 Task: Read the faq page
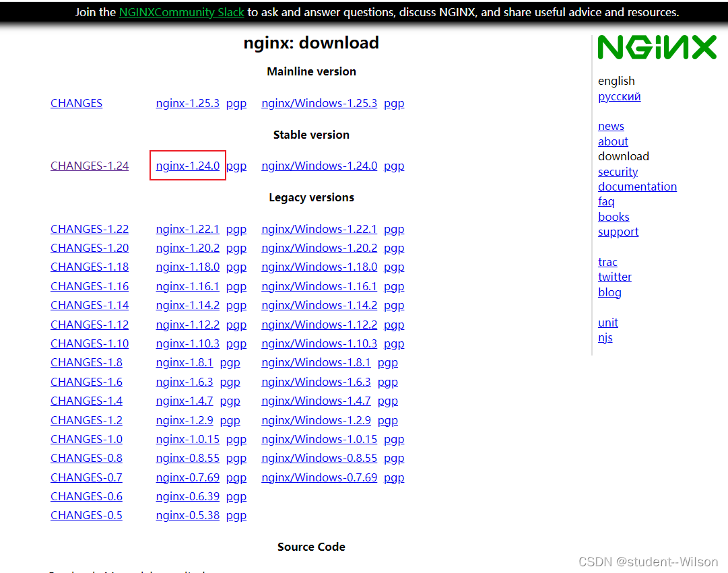(606, 201)
